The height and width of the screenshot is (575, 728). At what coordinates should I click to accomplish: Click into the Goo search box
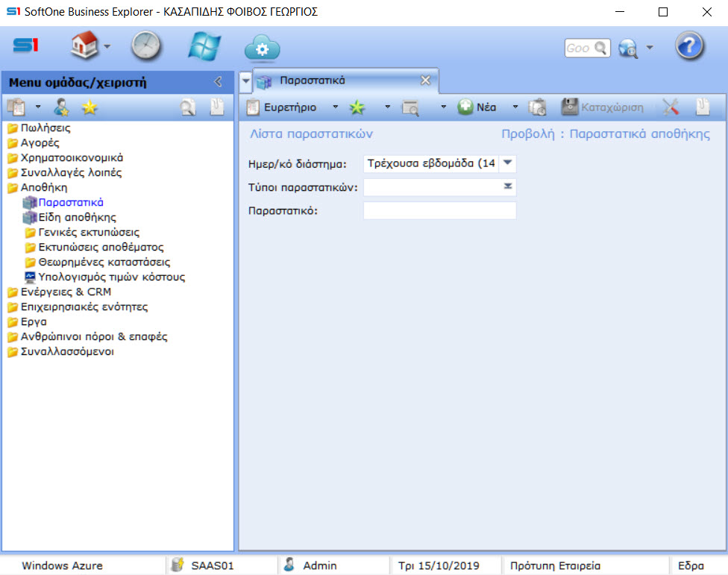587,48
